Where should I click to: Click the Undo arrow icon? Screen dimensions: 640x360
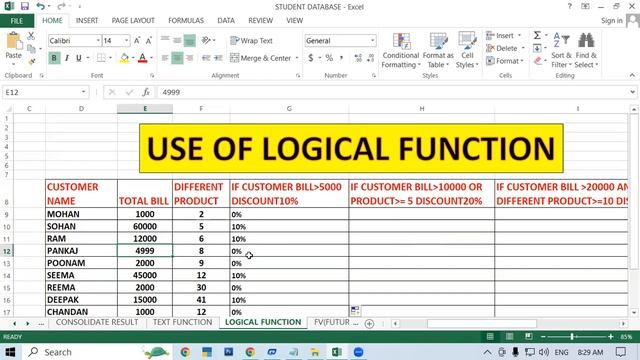pyautogui.click(x=40, y=6)
